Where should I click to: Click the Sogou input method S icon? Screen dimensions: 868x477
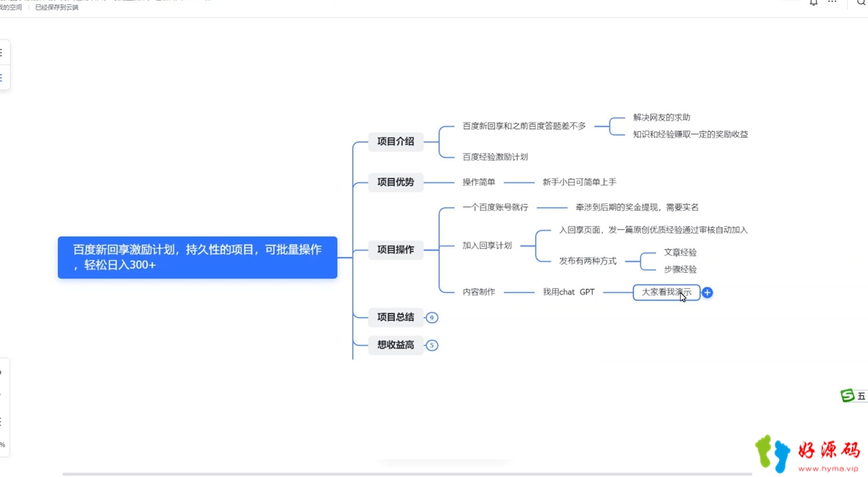[x=847, y=395]
